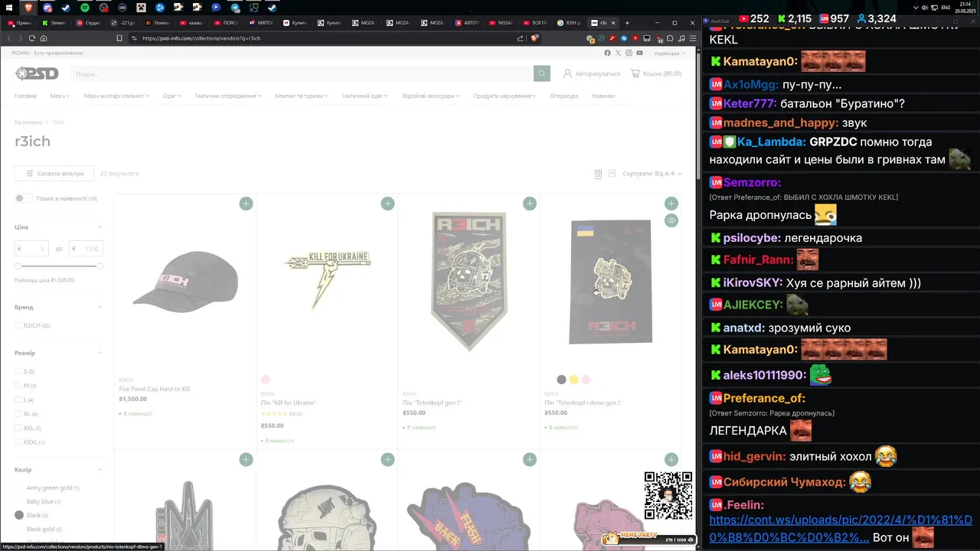Open the Instagram icon in header
Viewport: 980px width, 551px height.
pos(629,53)
